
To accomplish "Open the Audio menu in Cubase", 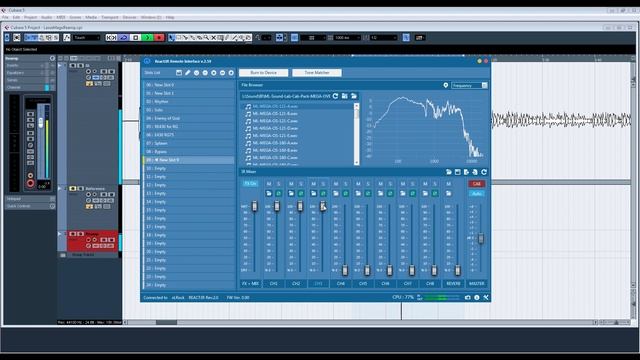I will point(47,18).
